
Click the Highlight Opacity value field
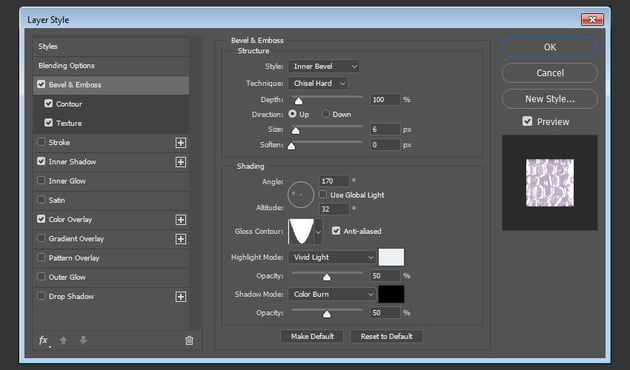pos(385,276)
